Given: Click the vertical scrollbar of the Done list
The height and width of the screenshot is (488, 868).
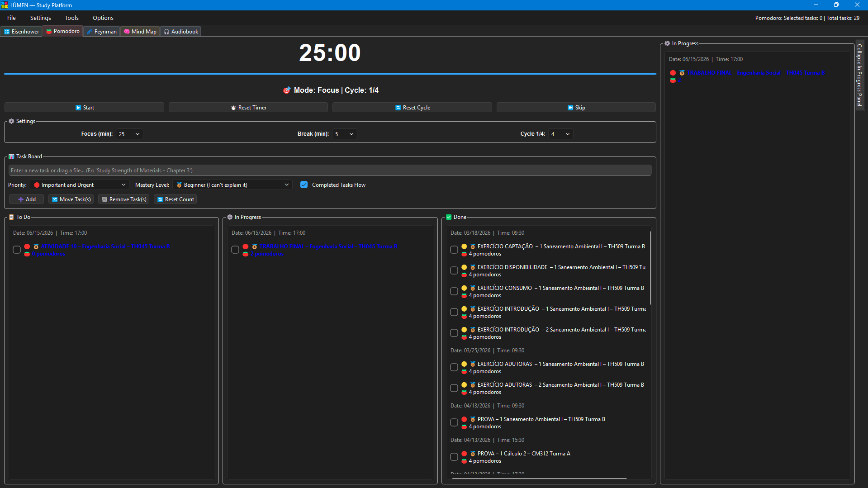Looking at the screenshot, I should pos(650,268).
